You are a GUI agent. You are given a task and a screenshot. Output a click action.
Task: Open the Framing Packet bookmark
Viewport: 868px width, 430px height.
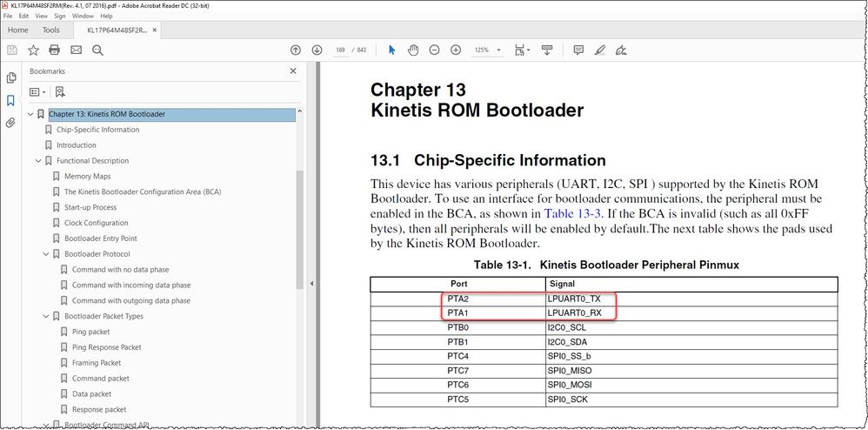[97, 363]
